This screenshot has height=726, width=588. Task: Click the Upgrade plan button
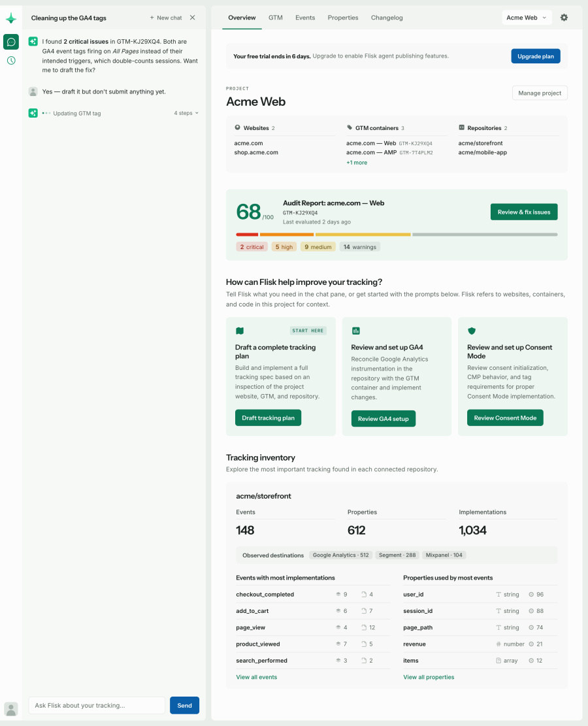click(536, 56)
